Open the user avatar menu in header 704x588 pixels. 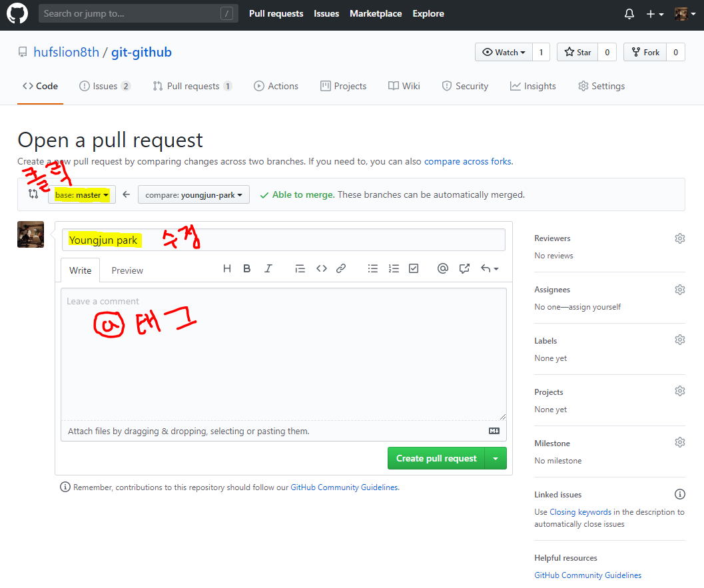685,14
